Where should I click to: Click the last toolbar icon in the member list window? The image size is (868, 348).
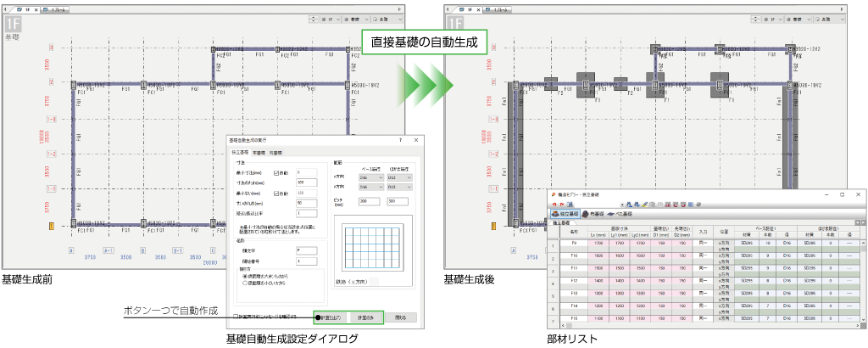[698, 205]
